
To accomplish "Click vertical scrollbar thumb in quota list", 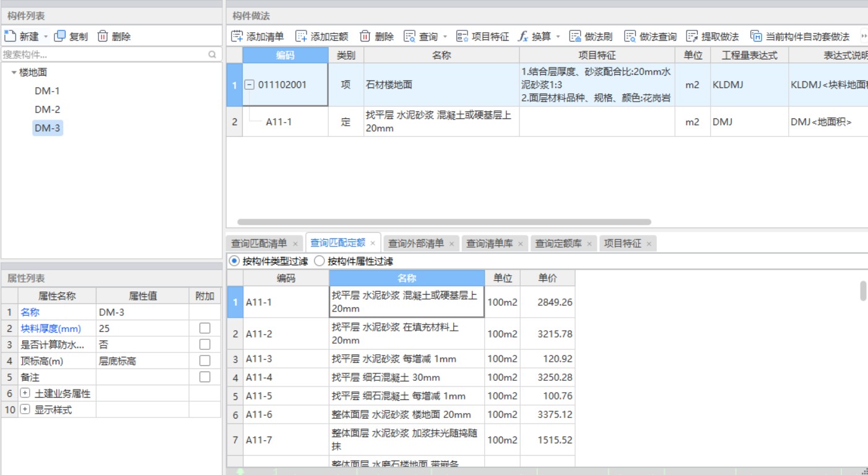I will tap(863, 290).
